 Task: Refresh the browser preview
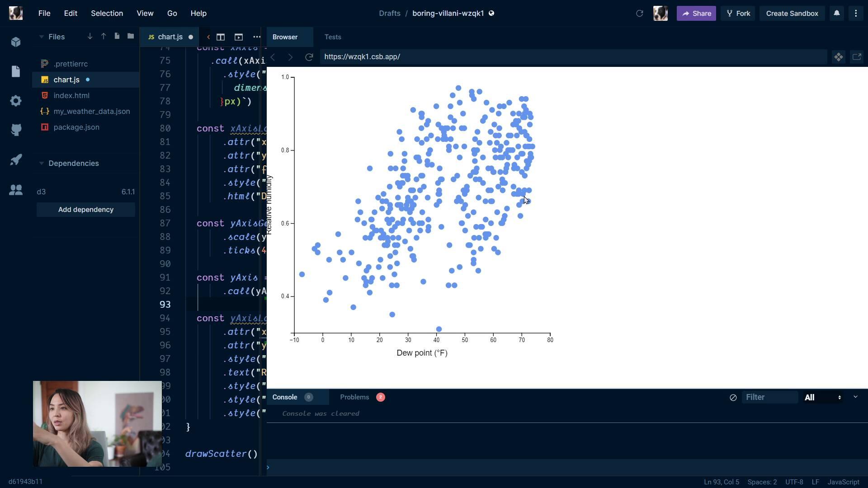pos(309,57)
